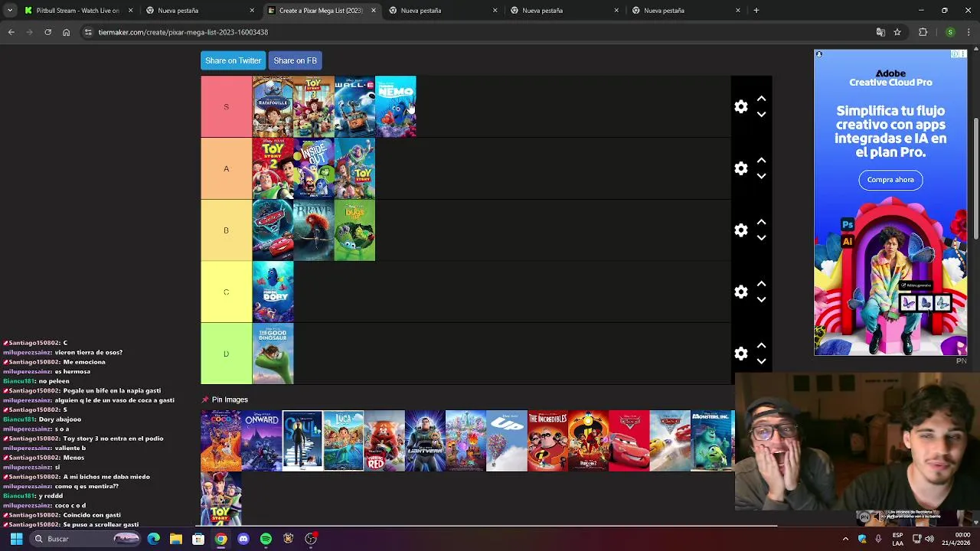Move the D tier row down
This screenshot has width=980, height=551.
[761, 361]
